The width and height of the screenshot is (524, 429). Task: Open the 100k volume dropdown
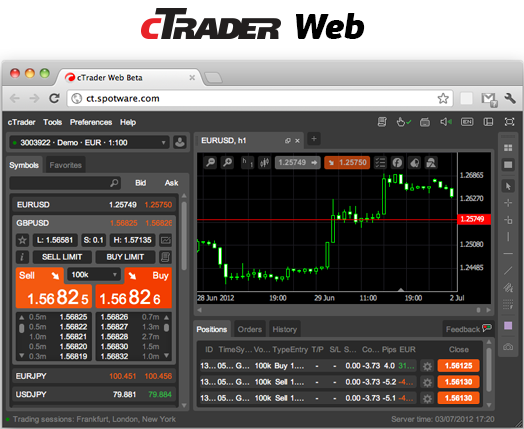(93, 275)
